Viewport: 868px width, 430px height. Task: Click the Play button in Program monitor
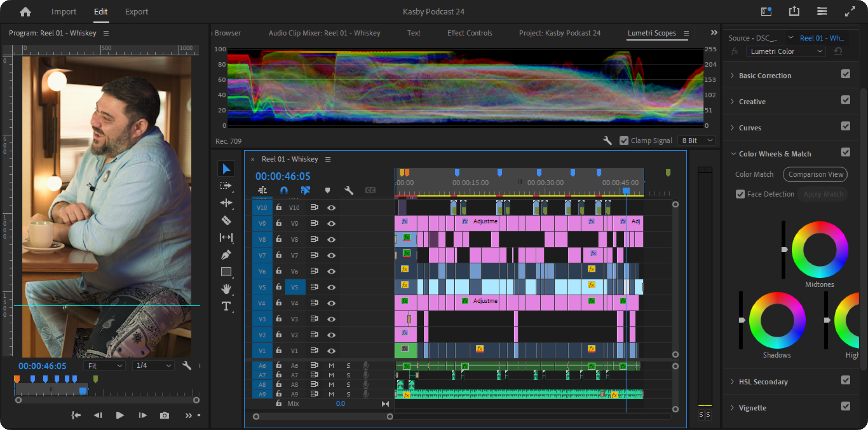pyautogui.click(x=120, y=416)
